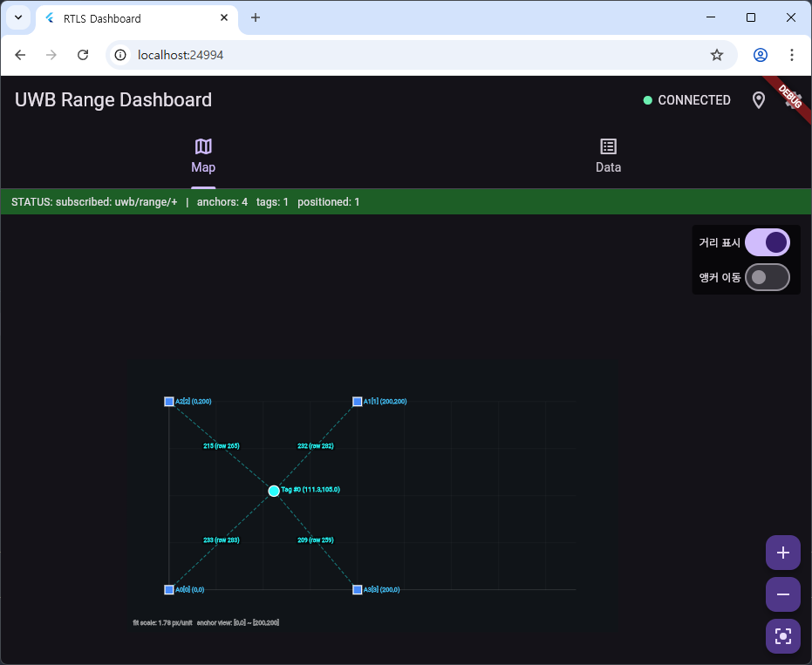Click the STATUS subscribed uwb/range/+ text
Screen dimensions: 812x665
pos(94,202)
